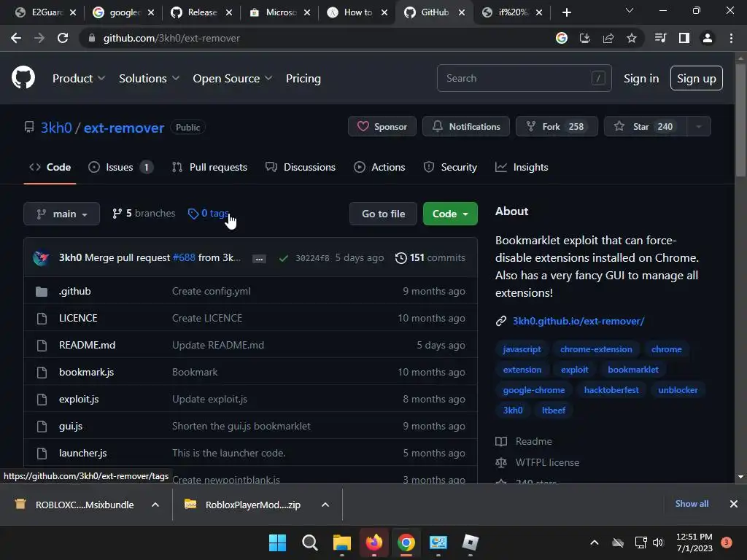The image size is (747, 560).
Task: Open Chrome profile avatar icon
Action: coord(707,38)
